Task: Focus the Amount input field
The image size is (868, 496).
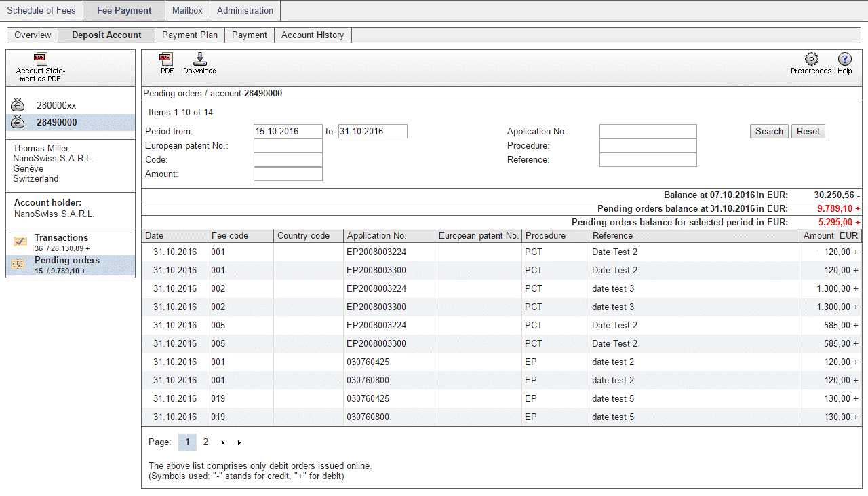Action: click(288, 174)
